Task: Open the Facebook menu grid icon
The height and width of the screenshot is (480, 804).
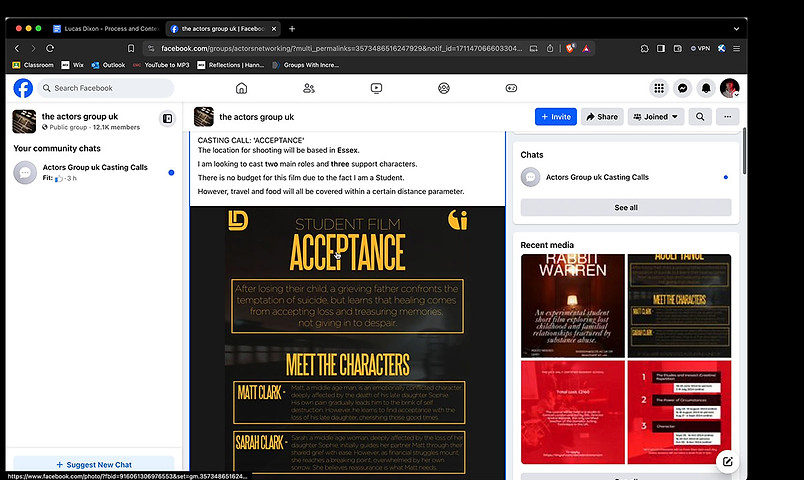Action: (x=659, y=88)
